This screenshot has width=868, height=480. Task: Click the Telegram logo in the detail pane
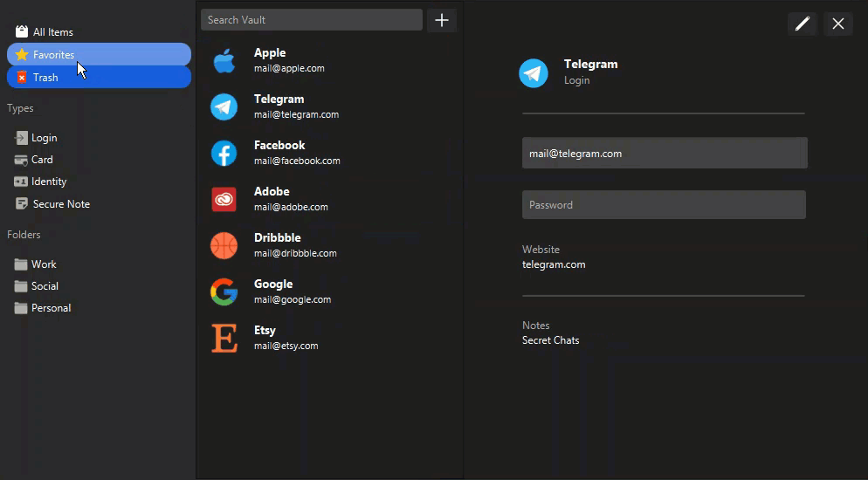click(534, 73)
